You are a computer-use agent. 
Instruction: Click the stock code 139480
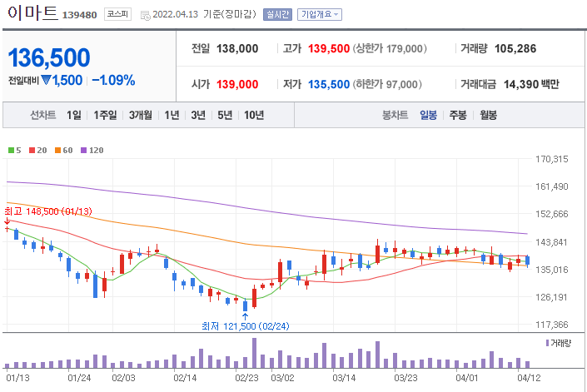click(79, 15)
